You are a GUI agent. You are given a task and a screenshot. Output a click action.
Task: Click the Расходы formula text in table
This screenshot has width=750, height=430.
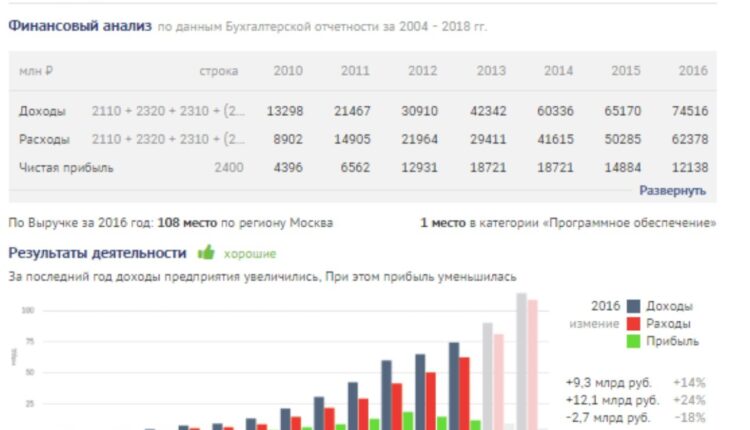(x=168, y=139)
